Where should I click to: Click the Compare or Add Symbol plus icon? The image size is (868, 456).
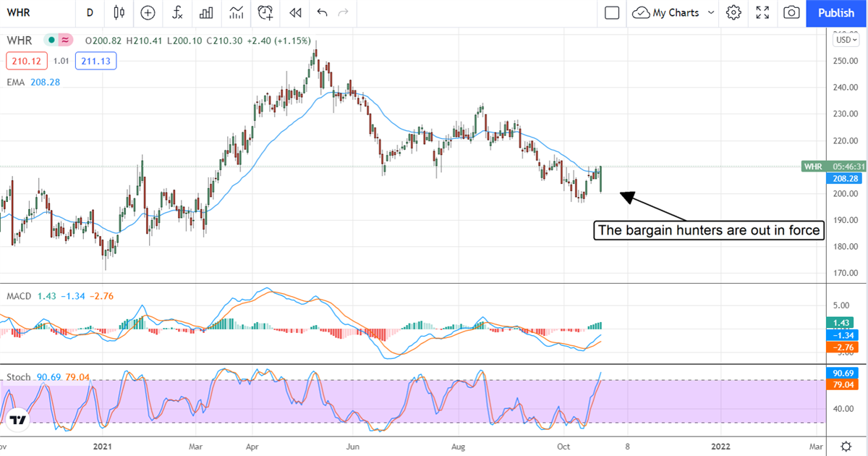coord(148,12)
